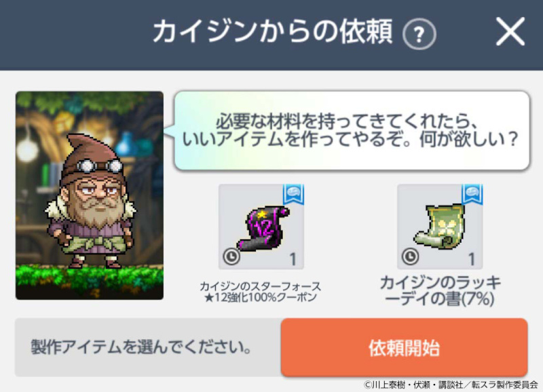Tap quantity number on Star Force coupon

pos(293,259)
